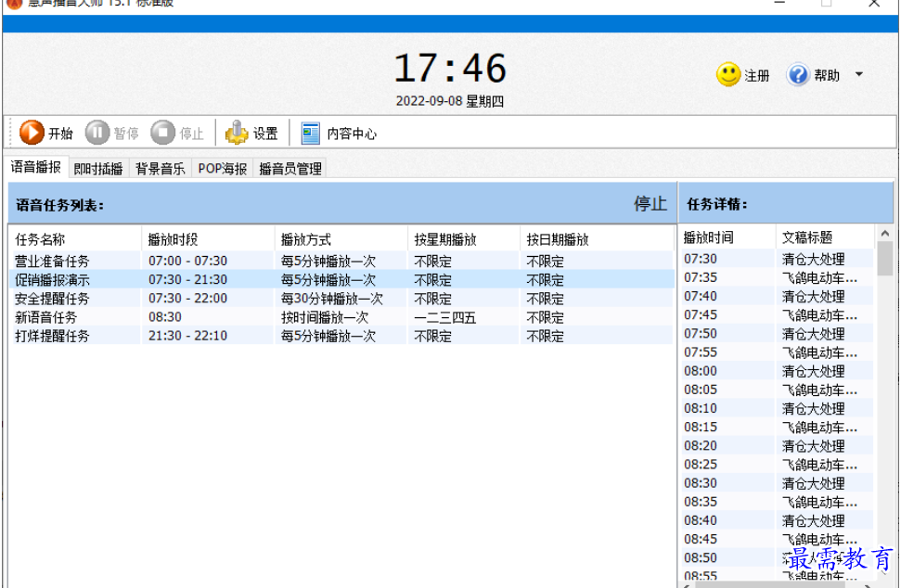Open the 播音员管理 tab
The width and height of the screenshot is (901, 588).
[x=290, y=168]
